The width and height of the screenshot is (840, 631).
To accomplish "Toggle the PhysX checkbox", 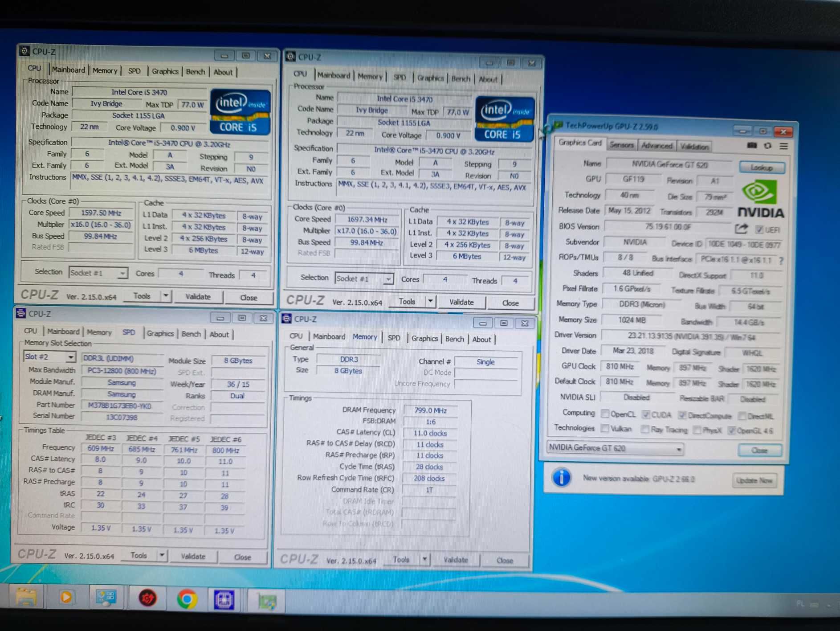I will (x=697, y=430).
